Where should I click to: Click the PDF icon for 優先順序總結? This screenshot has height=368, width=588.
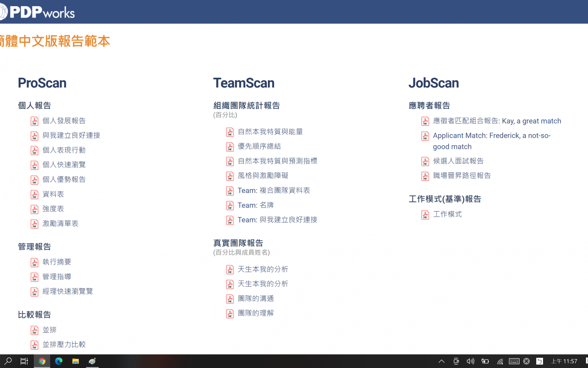tap(230, 147)
